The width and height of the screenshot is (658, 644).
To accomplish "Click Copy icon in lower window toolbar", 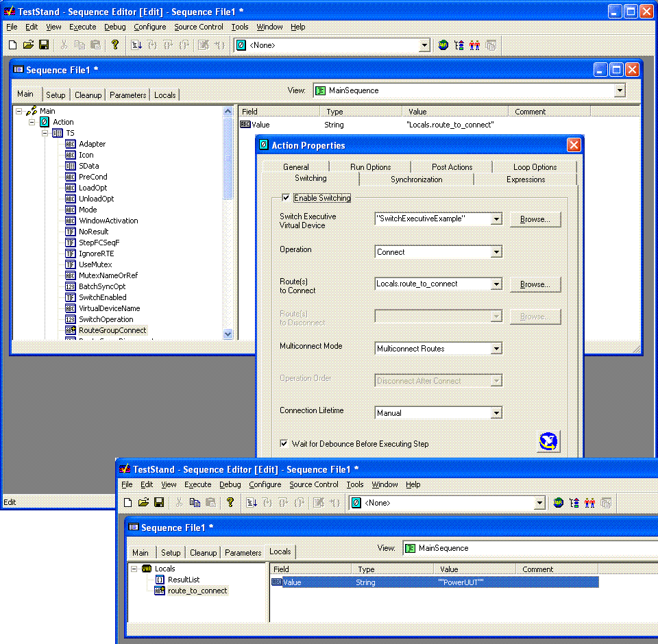I will (x=195, y=502).
